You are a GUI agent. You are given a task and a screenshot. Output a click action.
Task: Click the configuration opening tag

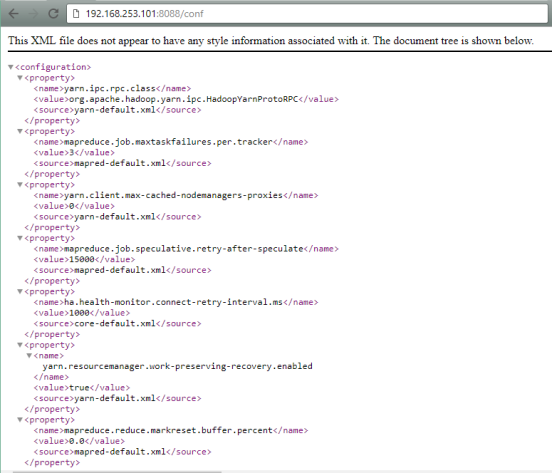point(53,67)
